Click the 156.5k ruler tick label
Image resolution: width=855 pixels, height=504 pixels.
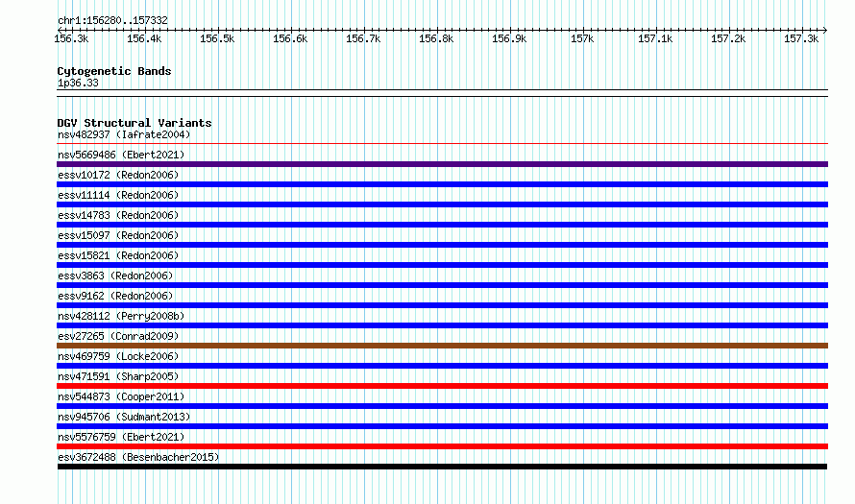click(217, 38)
